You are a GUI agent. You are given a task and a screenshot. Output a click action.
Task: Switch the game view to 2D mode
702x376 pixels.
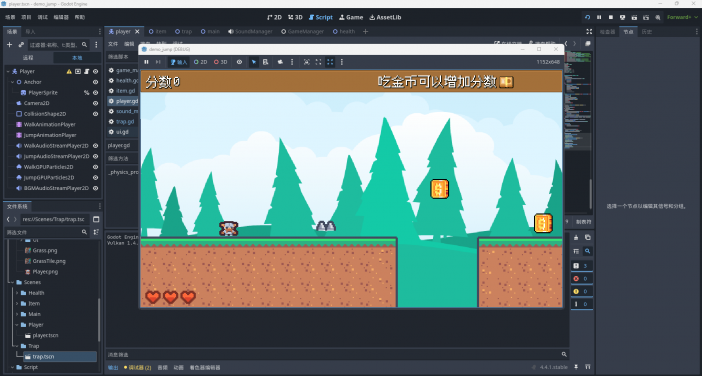point(200,62)
